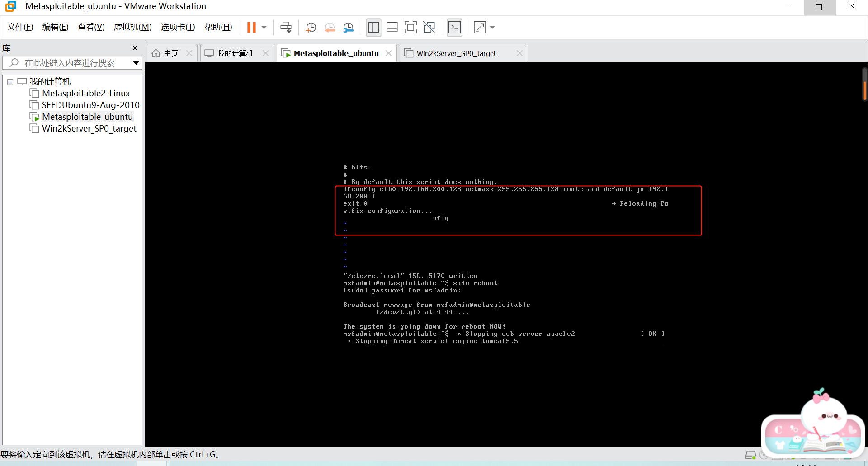Viewport: 868px width, 466px height.
Task: Click the hard disk status icon
Action: click(750, 455)
